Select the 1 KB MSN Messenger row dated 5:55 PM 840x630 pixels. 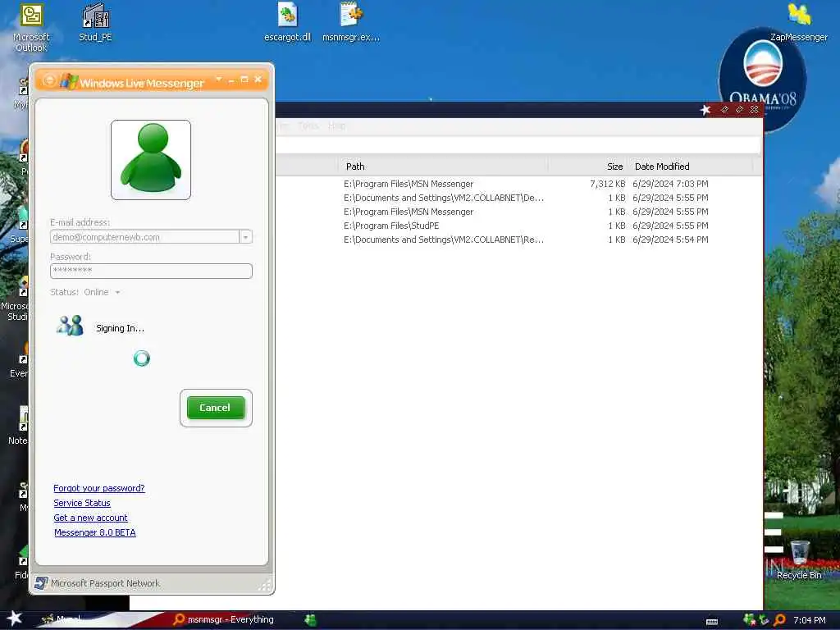coord(518,212)
